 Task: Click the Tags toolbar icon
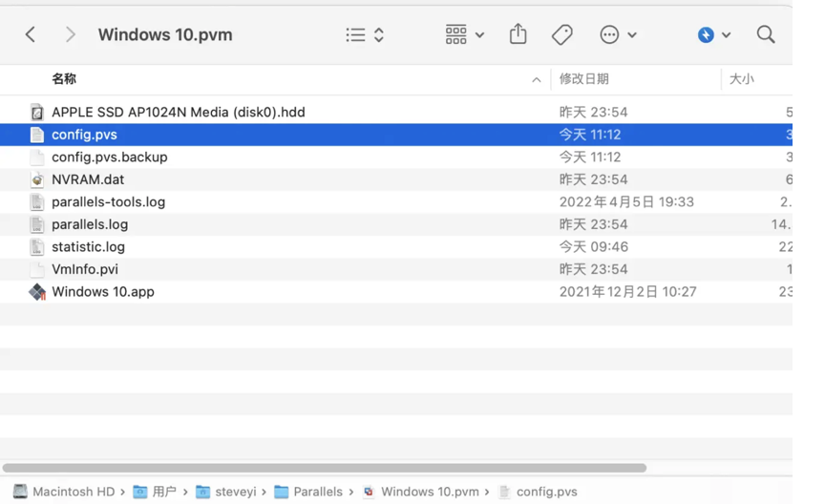coord(562,35)
